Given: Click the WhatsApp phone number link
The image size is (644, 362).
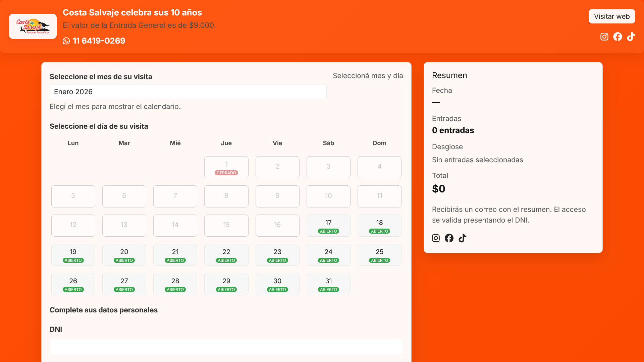Looking at the screenshot, I should tap(99, 41).
